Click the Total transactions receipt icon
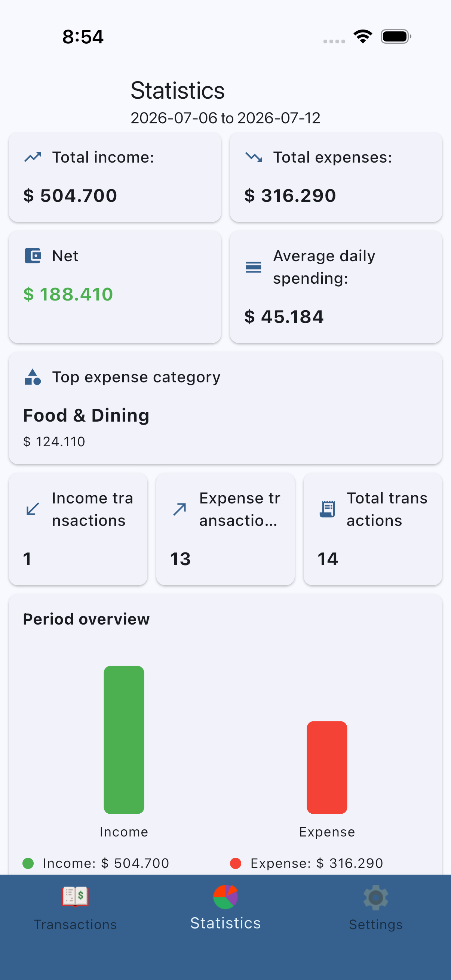Viewport: 451px width, 980px height. (x=327, y=509)
